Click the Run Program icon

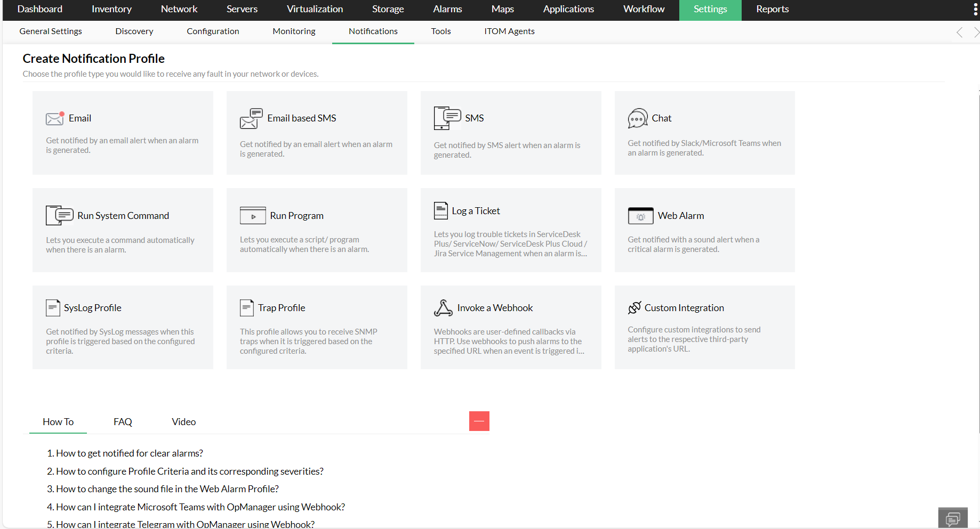[x=253, y=215]
